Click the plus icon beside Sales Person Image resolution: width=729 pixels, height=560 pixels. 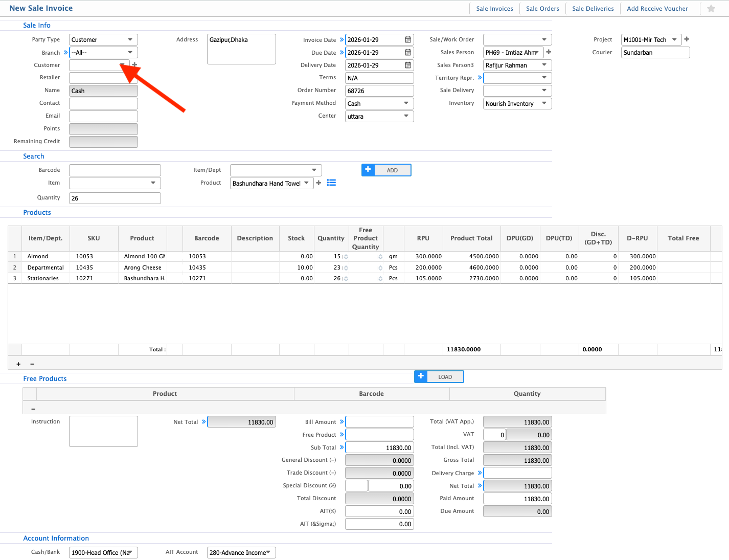tap(549, 52)
